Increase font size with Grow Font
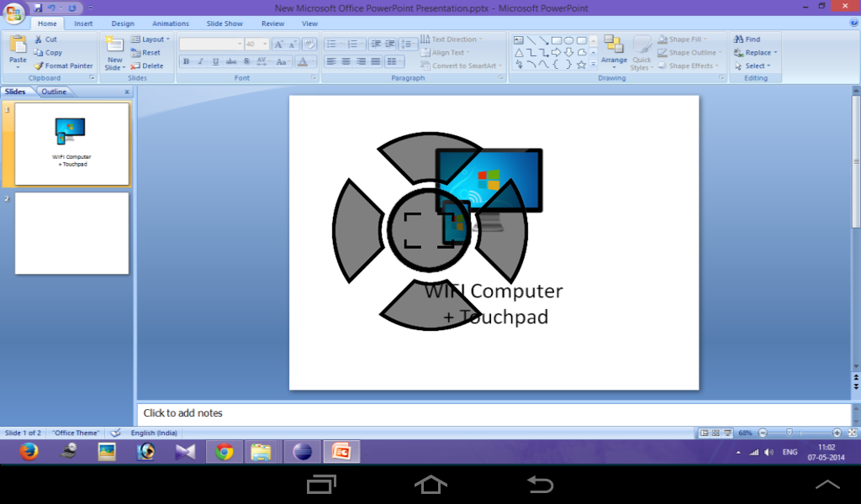The image size is (861, 504). [x=278, y=45]
